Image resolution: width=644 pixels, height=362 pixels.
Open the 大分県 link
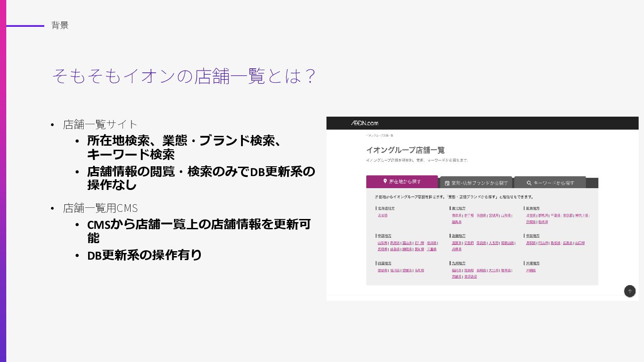[494, 270]
